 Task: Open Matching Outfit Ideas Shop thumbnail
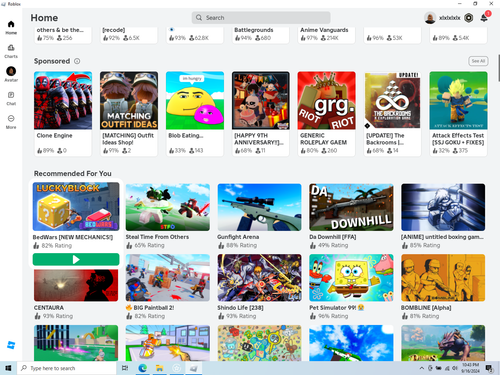point(129,100)
